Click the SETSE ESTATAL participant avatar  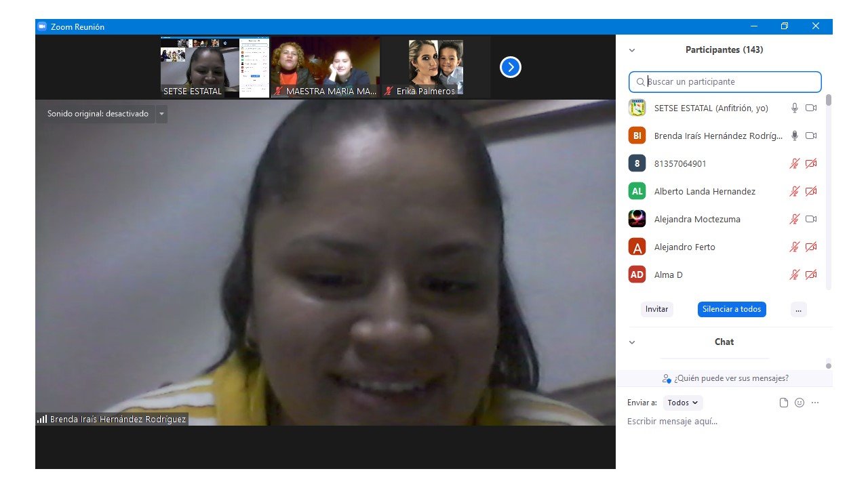(637, 108)
